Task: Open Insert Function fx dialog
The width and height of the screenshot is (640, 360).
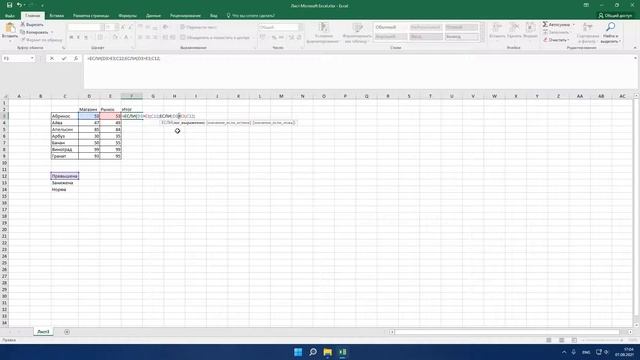Action: tap(76, 59)
